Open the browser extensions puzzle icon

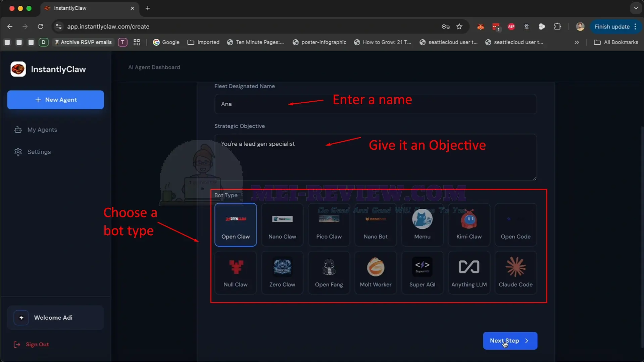click(x=557, y=27)
